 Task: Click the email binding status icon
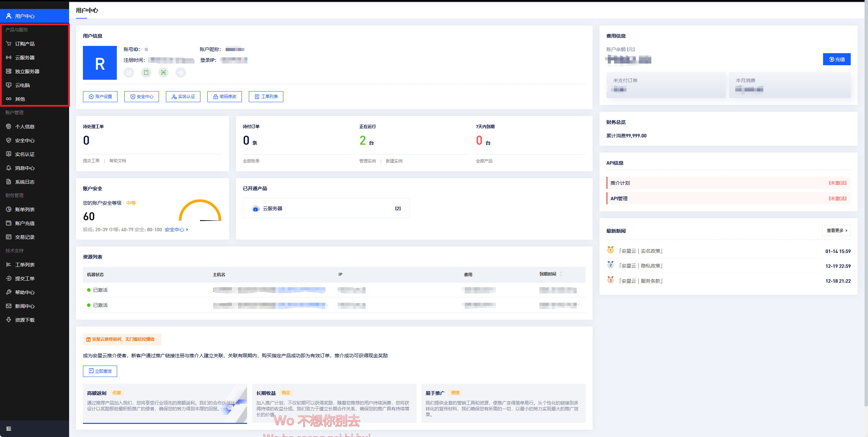[x=129, y=72]
